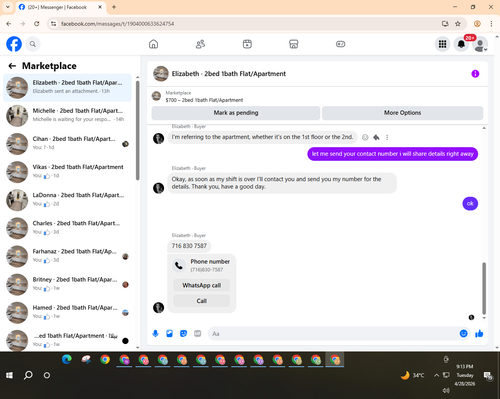Click the $700 listing title link
Viewport: 500px width, 399px height.
(x=204, y=100)
